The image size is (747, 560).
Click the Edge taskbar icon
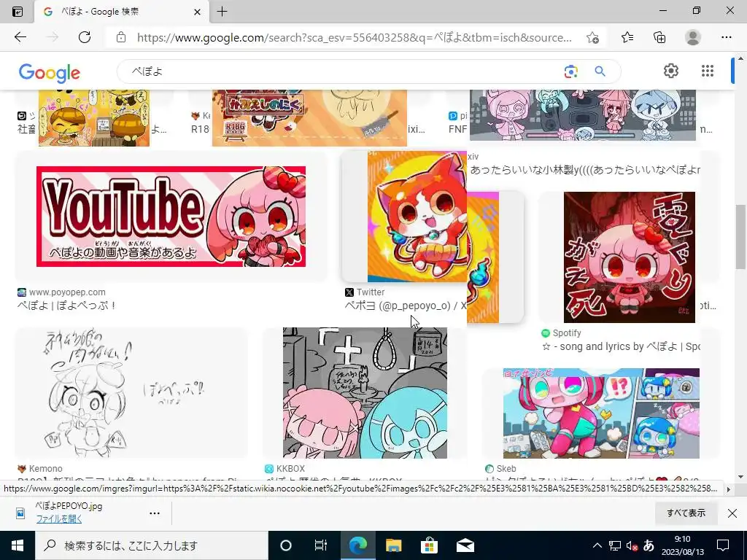click(357, 545)
